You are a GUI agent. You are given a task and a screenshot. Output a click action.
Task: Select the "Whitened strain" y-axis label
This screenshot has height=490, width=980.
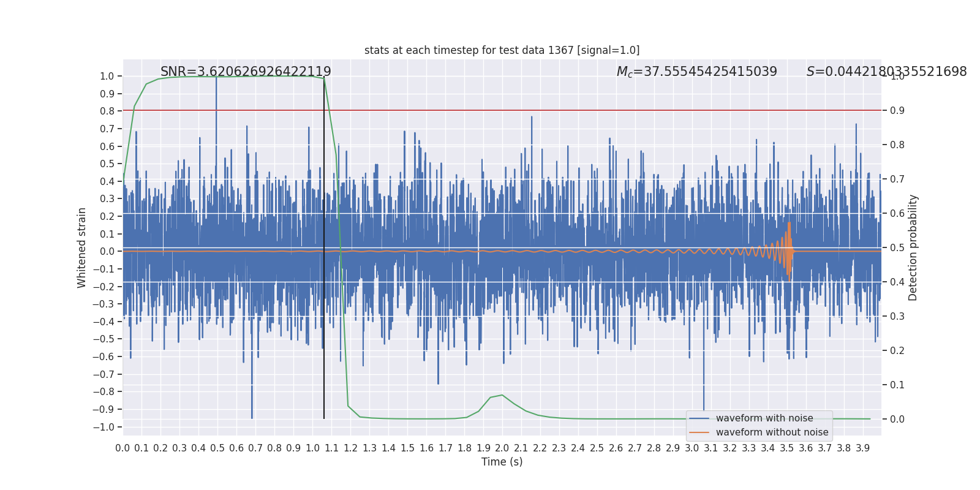click(82, 247)
